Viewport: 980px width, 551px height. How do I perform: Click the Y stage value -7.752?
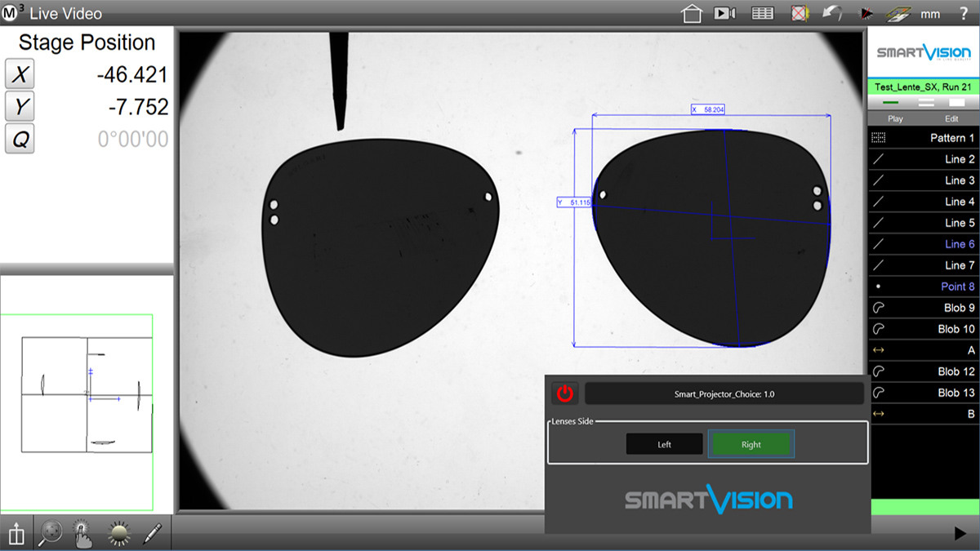coord(138,107)
